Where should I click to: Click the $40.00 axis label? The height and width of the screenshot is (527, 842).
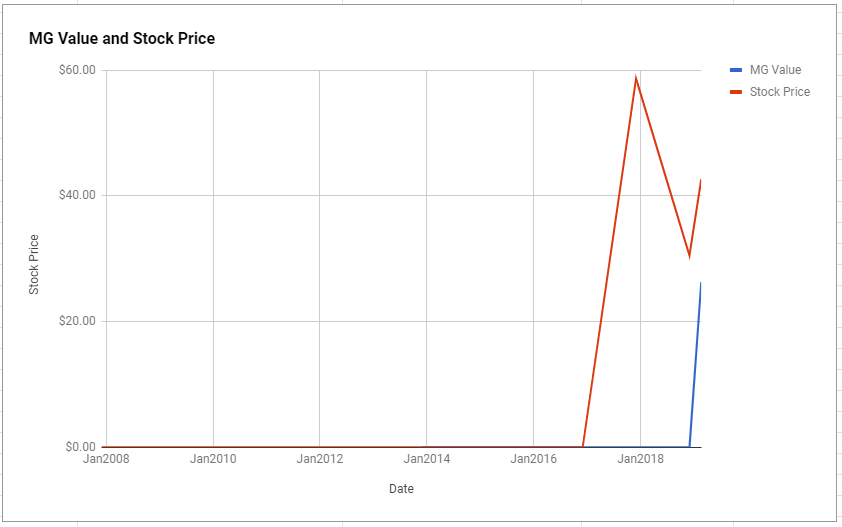click(x=77, y=195)
